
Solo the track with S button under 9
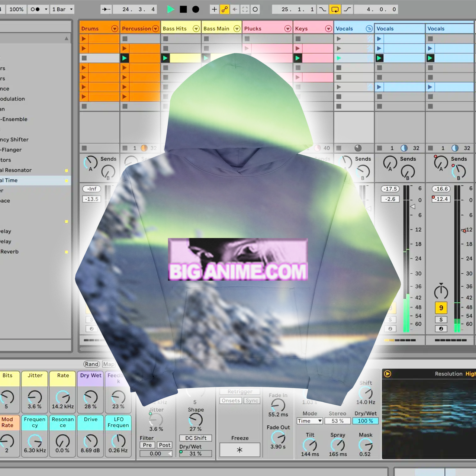441,320
